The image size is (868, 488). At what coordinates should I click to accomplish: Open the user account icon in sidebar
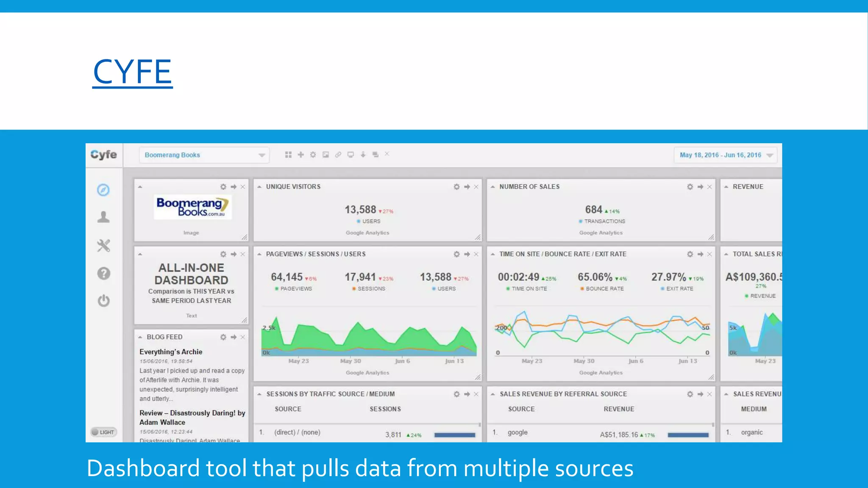coord(103,217)
